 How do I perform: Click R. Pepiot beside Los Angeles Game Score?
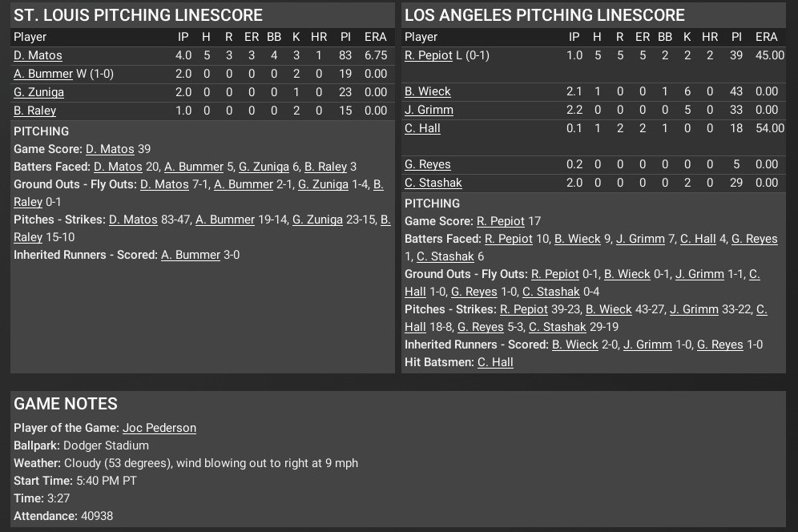click(501, 221)
